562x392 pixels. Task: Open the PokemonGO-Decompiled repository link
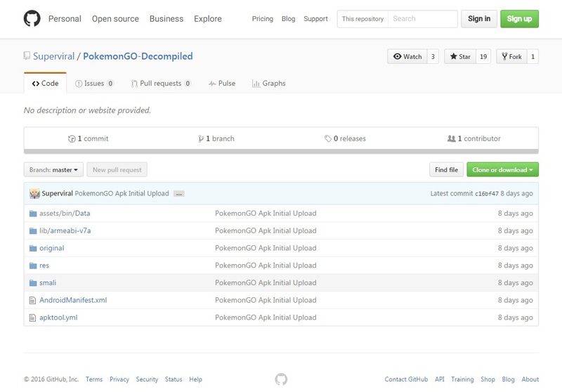(x=138, y=56)
